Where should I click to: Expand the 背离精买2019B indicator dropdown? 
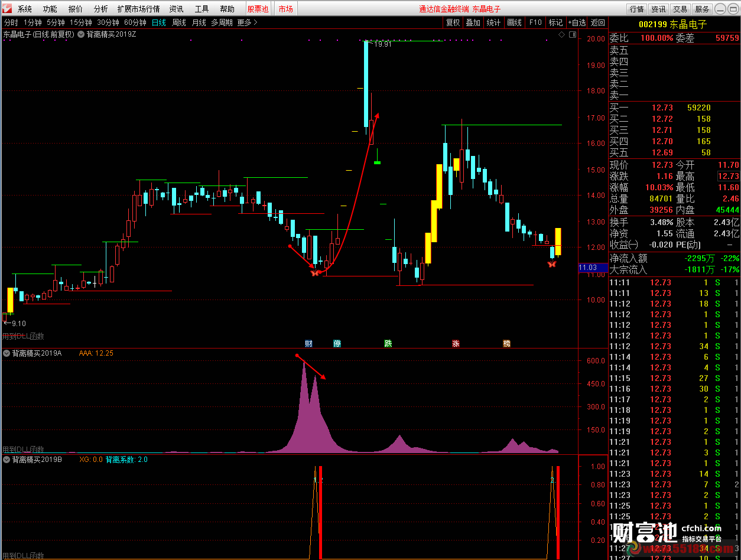pyautogui.click(x=6, y=459)
